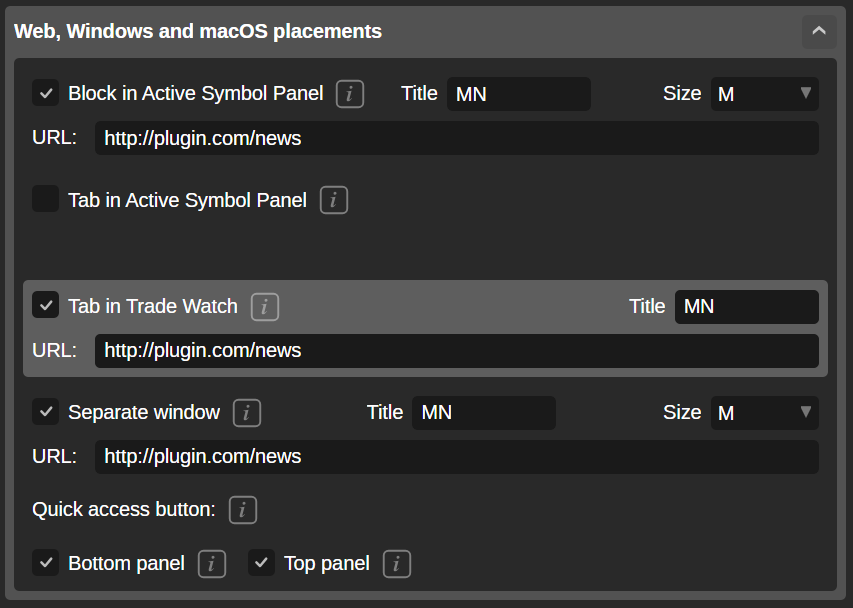Disable the Bottom panel checkbox
853x608 pixels.
[x=45, y=563]
